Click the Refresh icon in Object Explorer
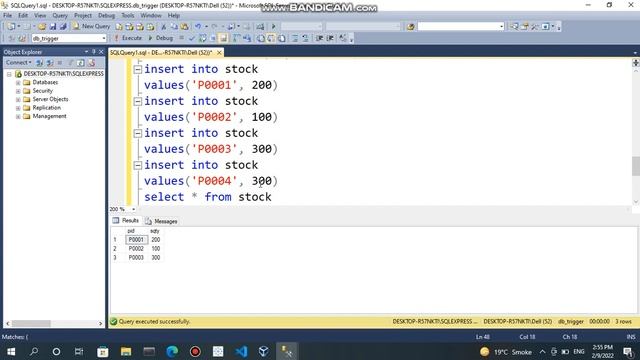Screen dimensions: 640x360 [81, 62]
